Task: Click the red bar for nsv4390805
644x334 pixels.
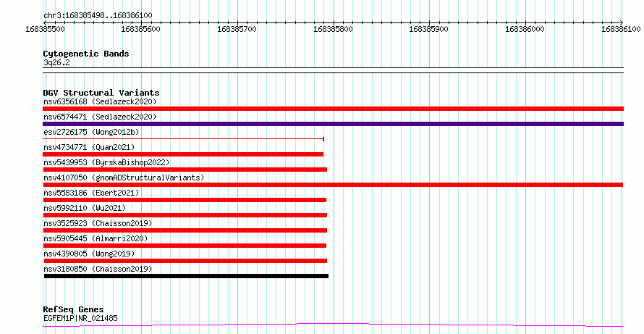Action: 185,261
